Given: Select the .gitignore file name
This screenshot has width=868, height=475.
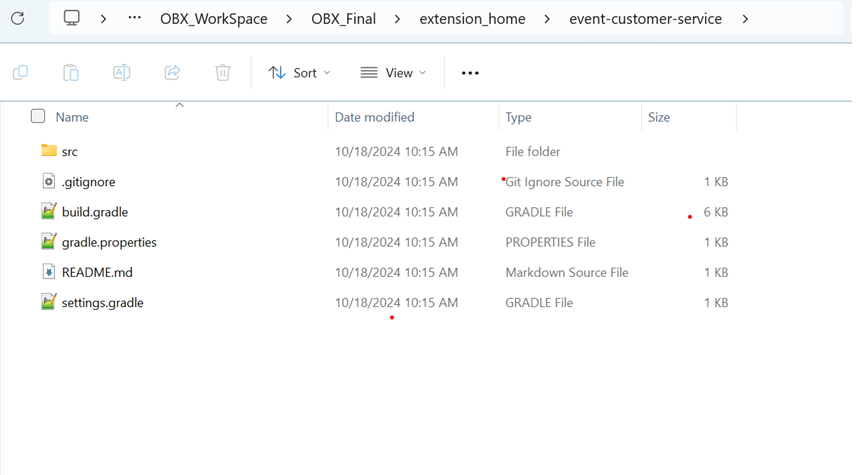Looking at the screenshot, I should (89, 182).
